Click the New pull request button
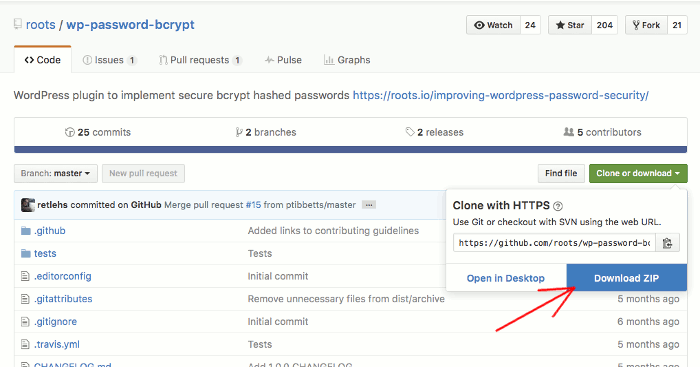The height and width of the screenshot is (367, 700). pyautogui.click(x=143, y=173)
